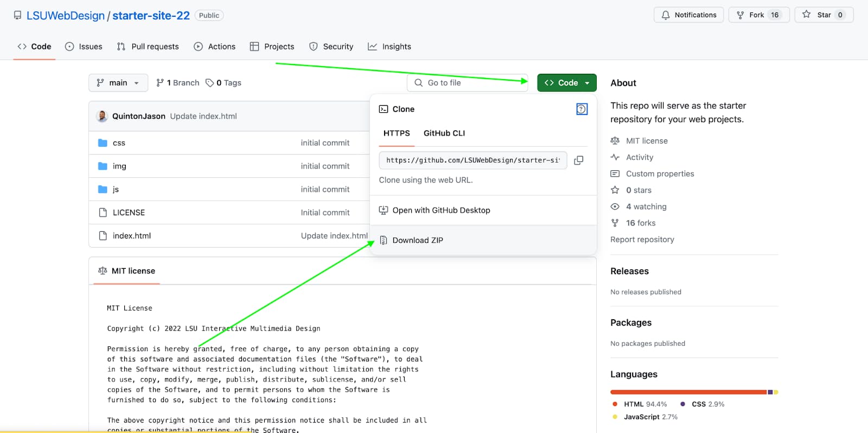Toggle the green Code dropdown button
This screenshot has height=433, width=868.
pyautogui.click(x=567, y=83)
